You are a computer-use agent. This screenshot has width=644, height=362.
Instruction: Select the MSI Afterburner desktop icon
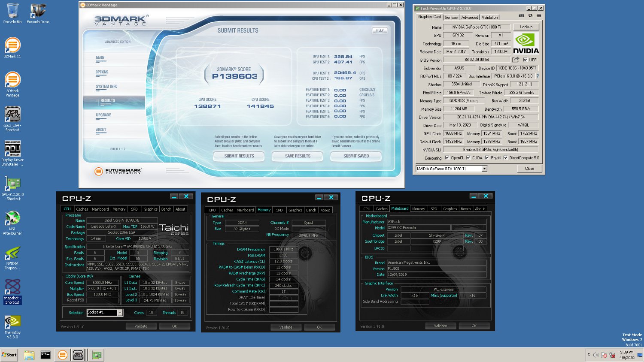coord(12,223)
